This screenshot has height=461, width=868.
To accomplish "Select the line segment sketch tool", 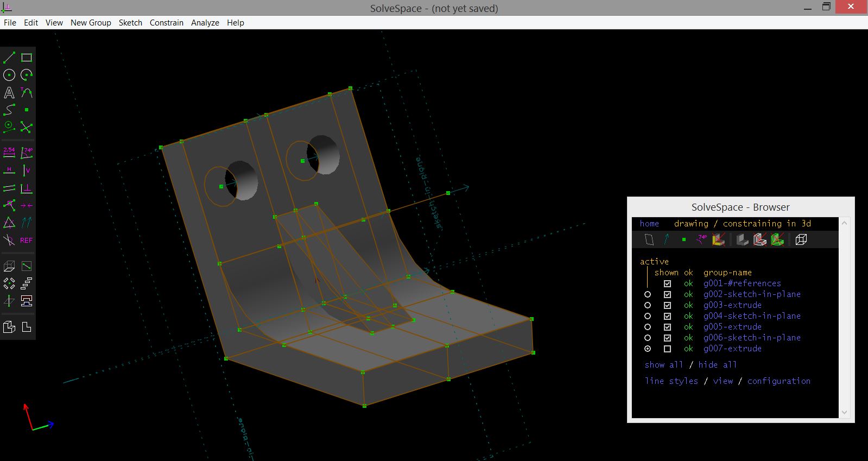I will tap(9, 58).
